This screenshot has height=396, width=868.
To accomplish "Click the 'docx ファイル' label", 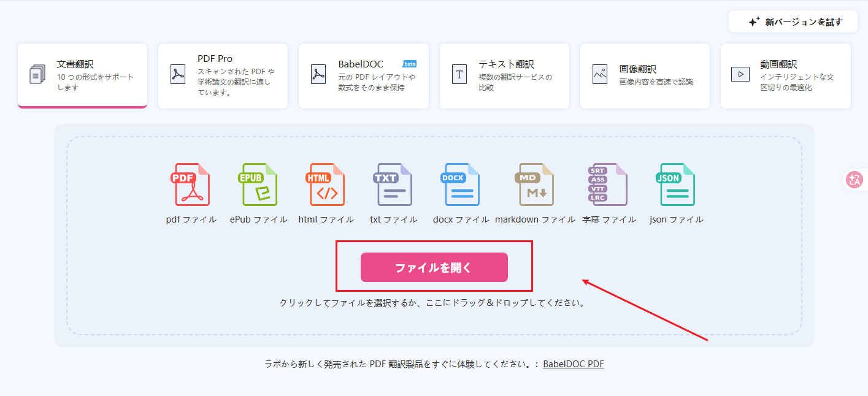I will tap(461, 219).
